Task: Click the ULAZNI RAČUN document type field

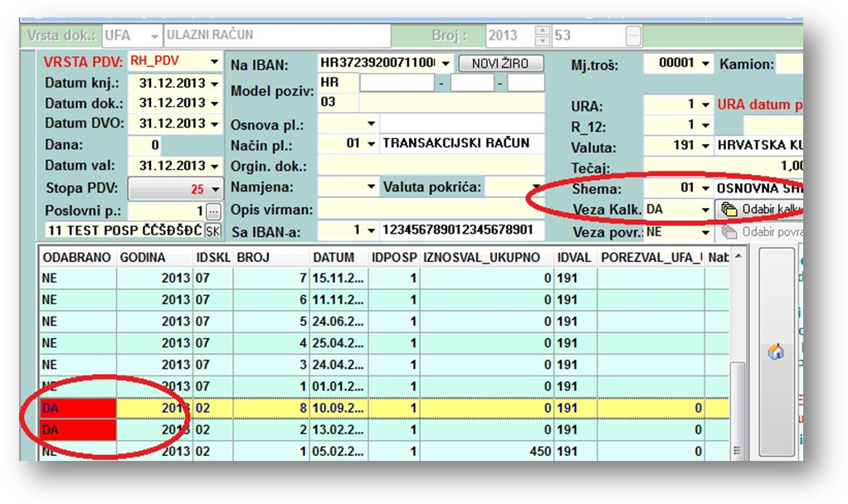Action: coord(277,36)
